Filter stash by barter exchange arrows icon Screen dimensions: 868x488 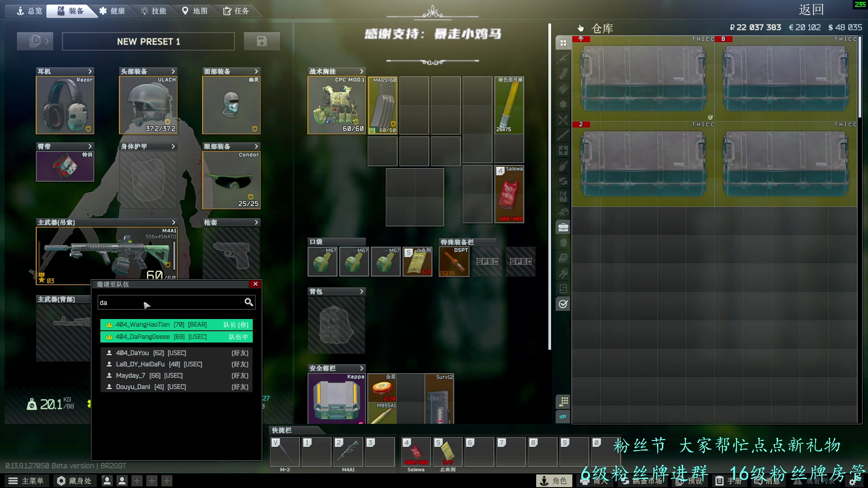563,181
